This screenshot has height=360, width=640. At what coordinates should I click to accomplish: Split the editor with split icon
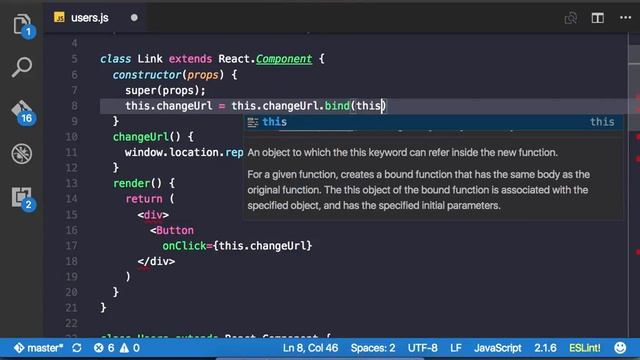tap(598, 18)
